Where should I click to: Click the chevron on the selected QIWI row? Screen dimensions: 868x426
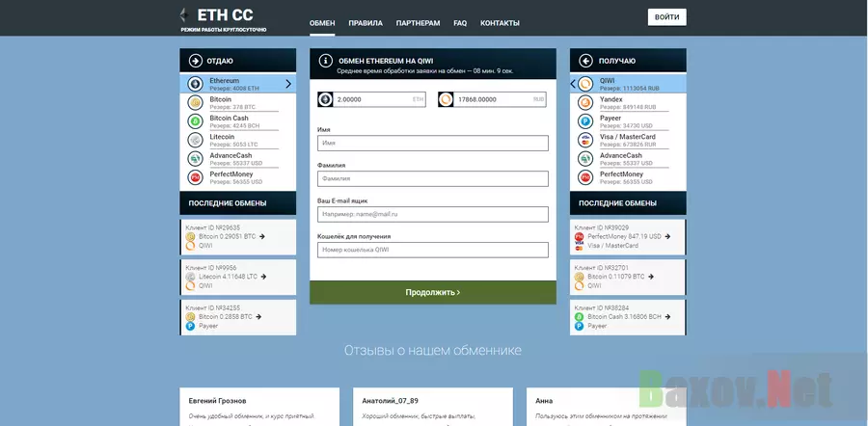(x=573, y=84)
